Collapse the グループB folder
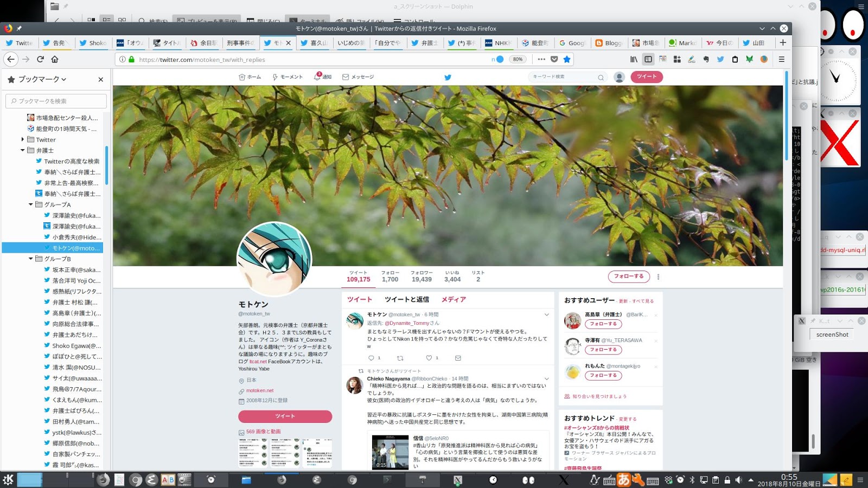868x488 pixels. 30,259
